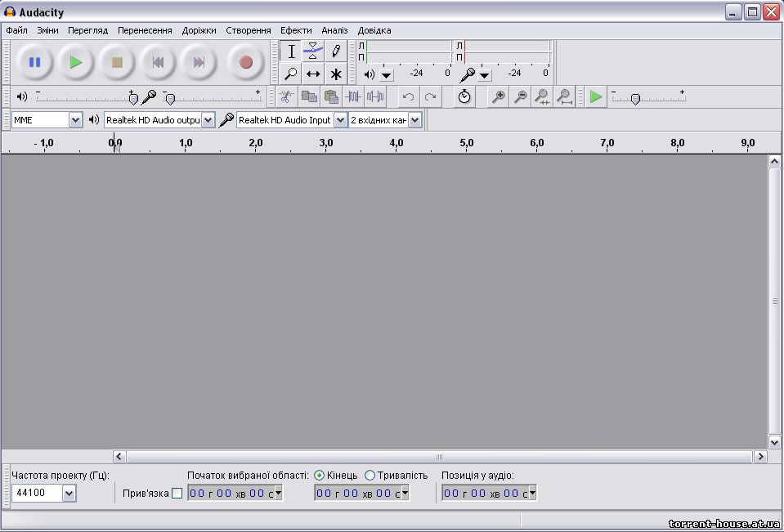Click the output volume slider handle

133,99
